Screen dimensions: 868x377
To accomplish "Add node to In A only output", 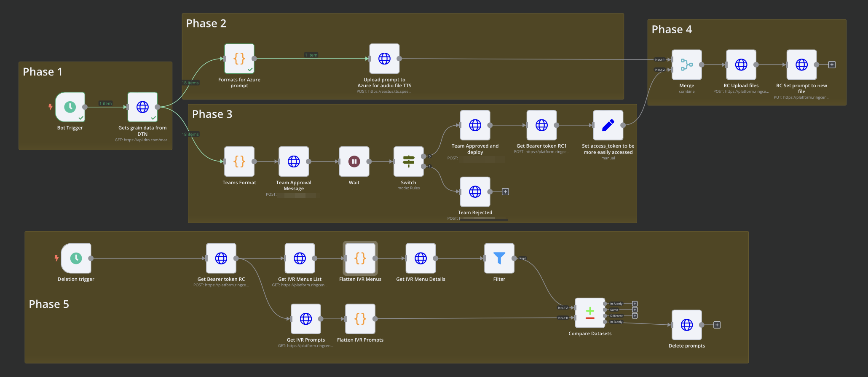I will click(x=635, y=304).
